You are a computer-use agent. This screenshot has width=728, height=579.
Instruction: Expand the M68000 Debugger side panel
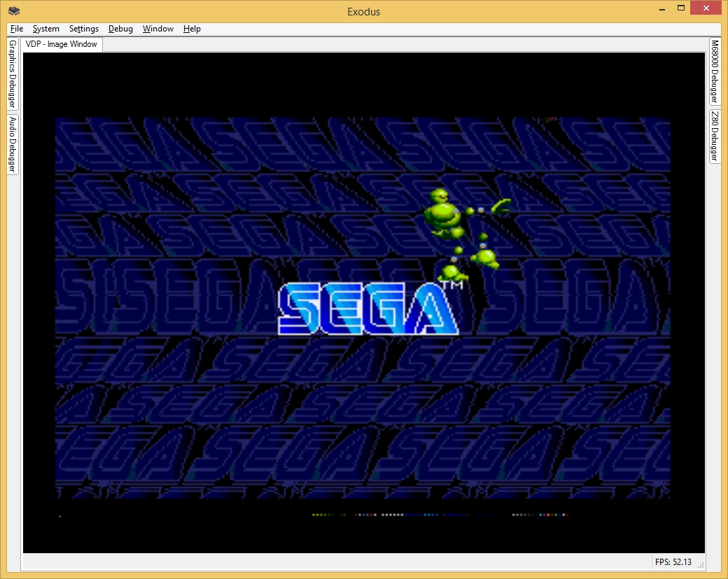715,72
